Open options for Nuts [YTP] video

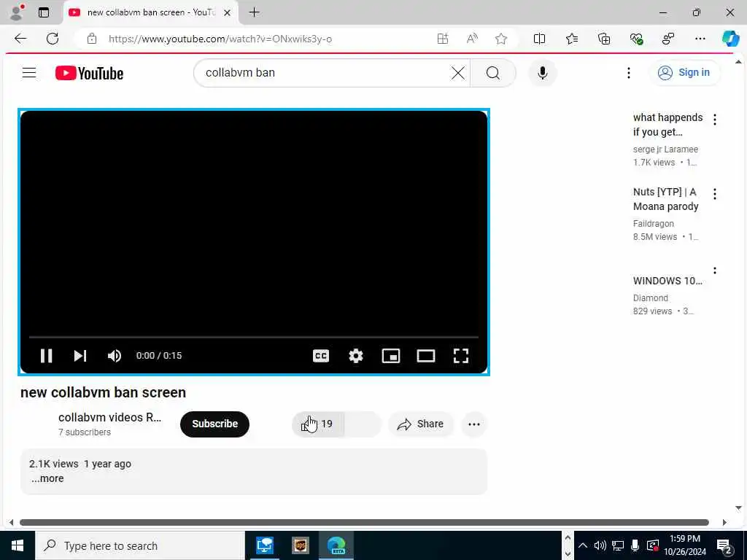[715, 194]
